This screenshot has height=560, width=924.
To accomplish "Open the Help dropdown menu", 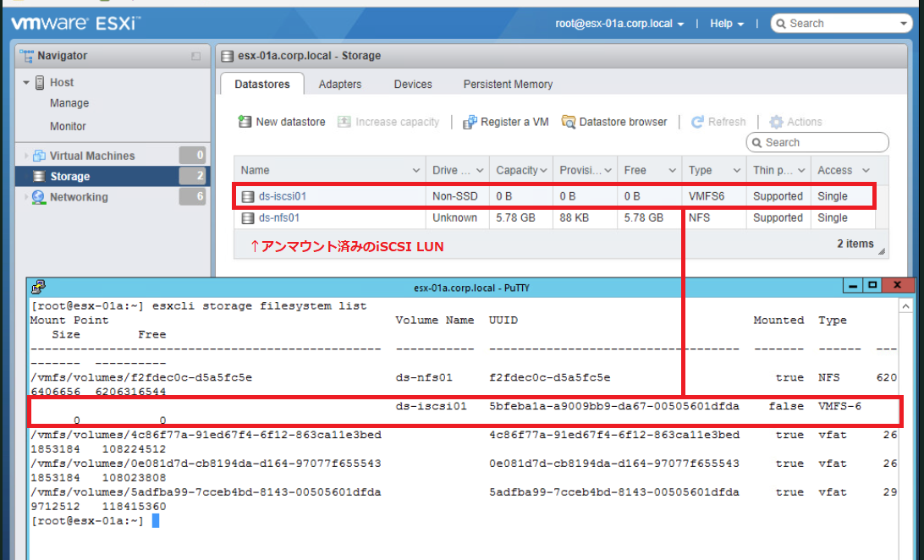I will coord(727,24).
